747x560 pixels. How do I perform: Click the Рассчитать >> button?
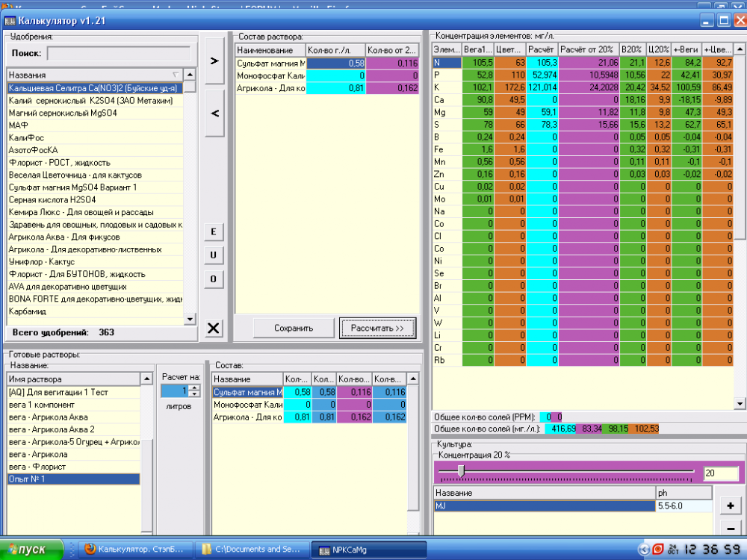coord(377,328)
